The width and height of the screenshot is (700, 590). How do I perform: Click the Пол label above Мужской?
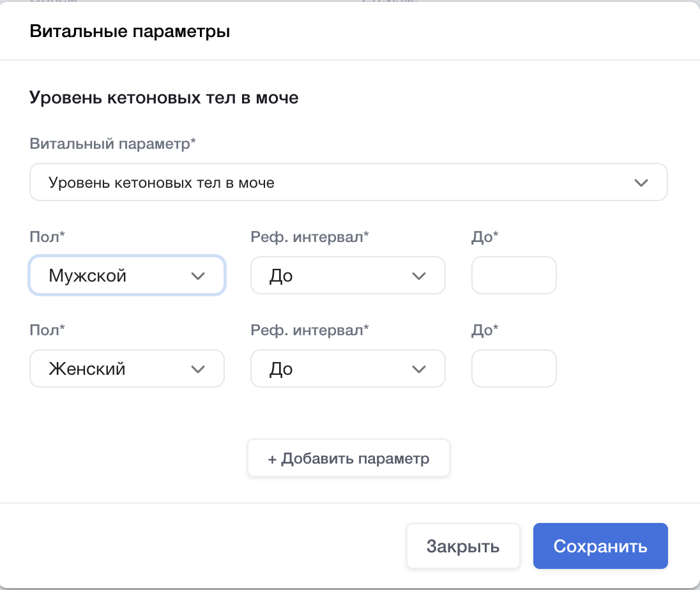47,237
